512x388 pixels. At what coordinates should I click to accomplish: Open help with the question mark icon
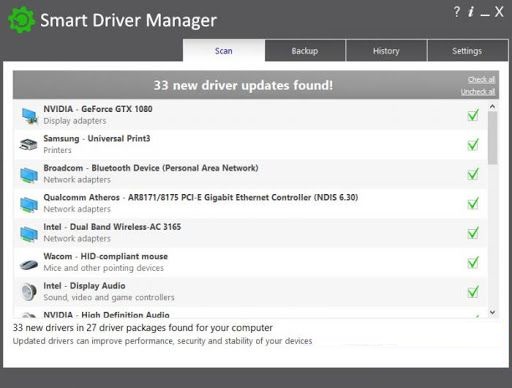[x=457, y=12]
